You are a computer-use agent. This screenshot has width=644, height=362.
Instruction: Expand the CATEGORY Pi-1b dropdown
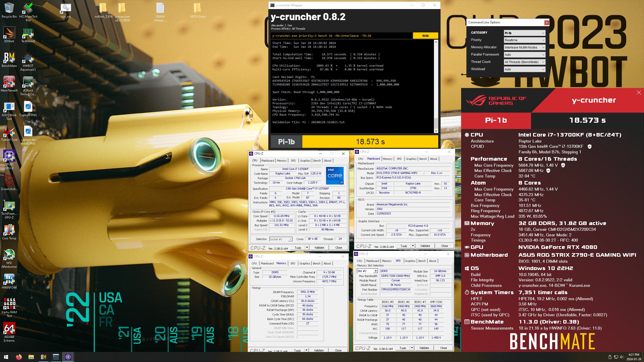(525, 33)
